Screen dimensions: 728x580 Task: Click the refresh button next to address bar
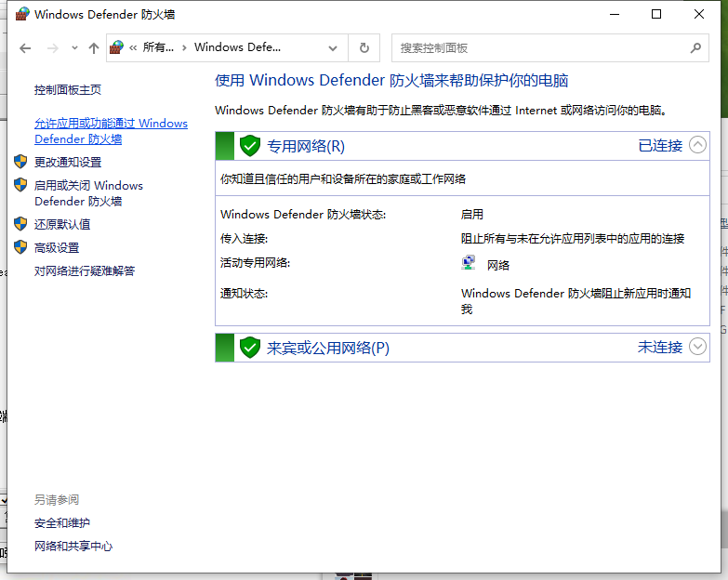(364, 47)
